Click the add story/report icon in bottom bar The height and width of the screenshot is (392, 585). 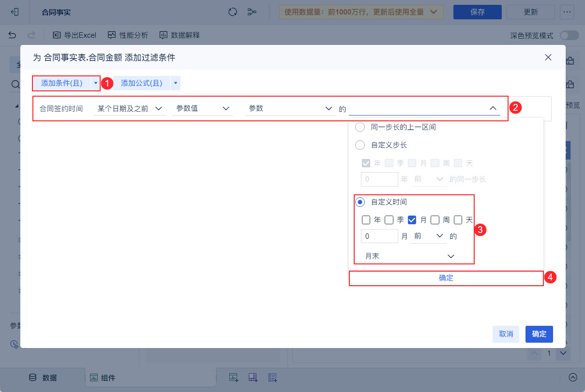(272, 377)
